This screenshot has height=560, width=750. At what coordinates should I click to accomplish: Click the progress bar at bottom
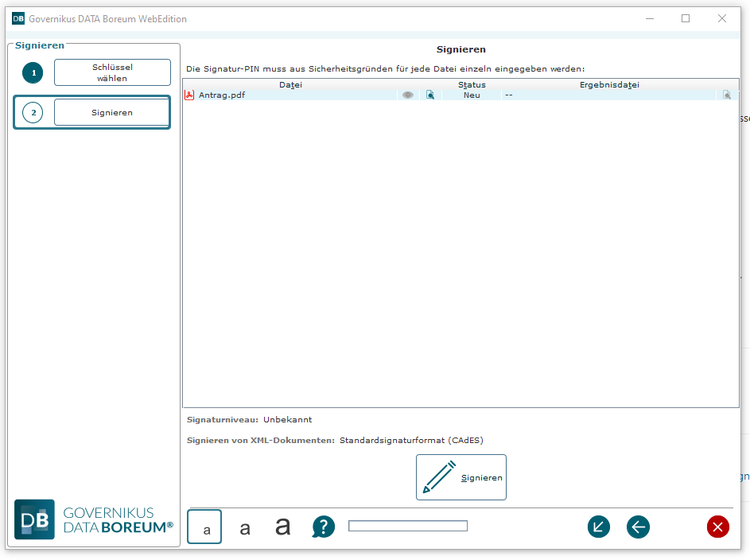point(408,526)
